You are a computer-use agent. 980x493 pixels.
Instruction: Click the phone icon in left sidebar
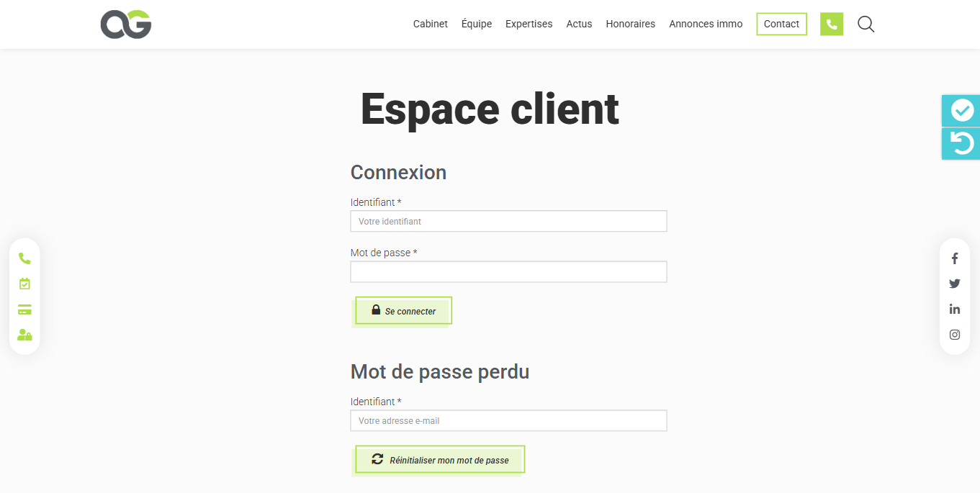24,258
